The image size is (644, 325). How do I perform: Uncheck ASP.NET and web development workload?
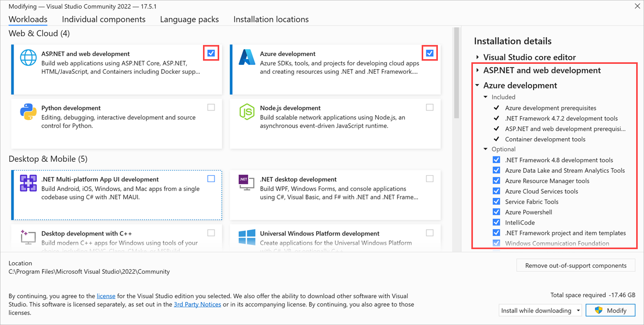(211, 53)
